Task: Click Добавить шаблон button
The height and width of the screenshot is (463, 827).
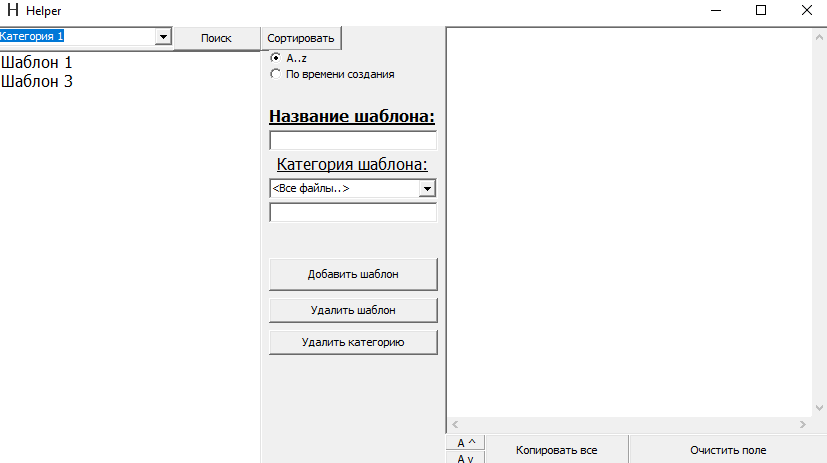Action: tap(353, 274)
